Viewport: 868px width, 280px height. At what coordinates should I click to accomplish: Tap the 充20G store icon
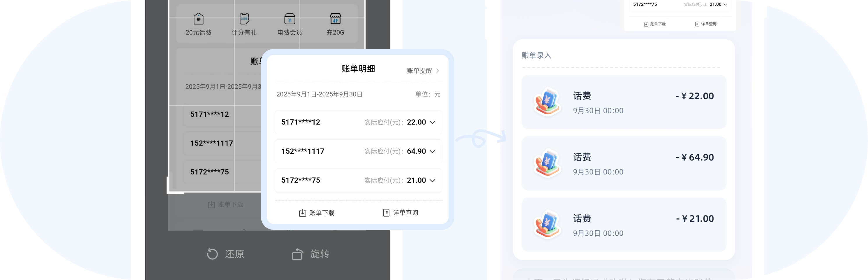click(x=335, y=19)
